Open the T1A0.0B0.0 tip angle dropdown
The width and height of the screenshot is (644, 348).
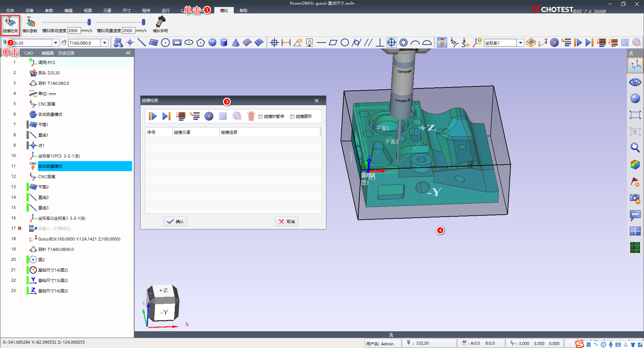tap(105, 43)
